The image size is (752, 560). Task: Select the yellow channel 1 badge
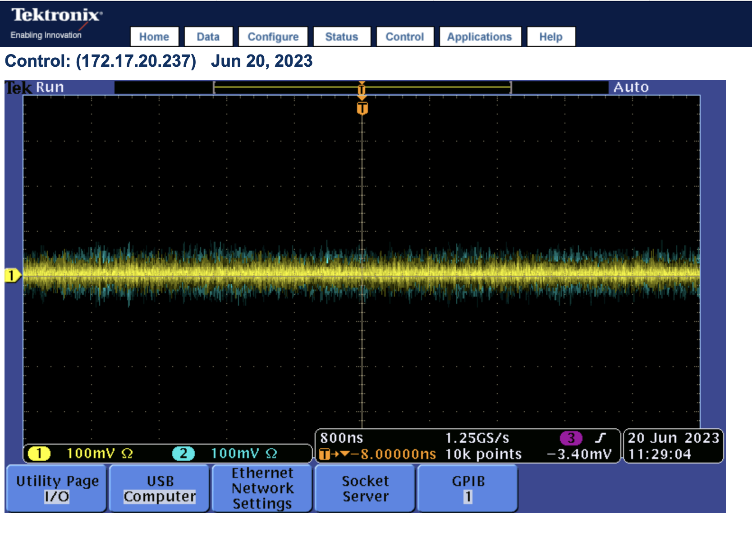tap(39, 453)
